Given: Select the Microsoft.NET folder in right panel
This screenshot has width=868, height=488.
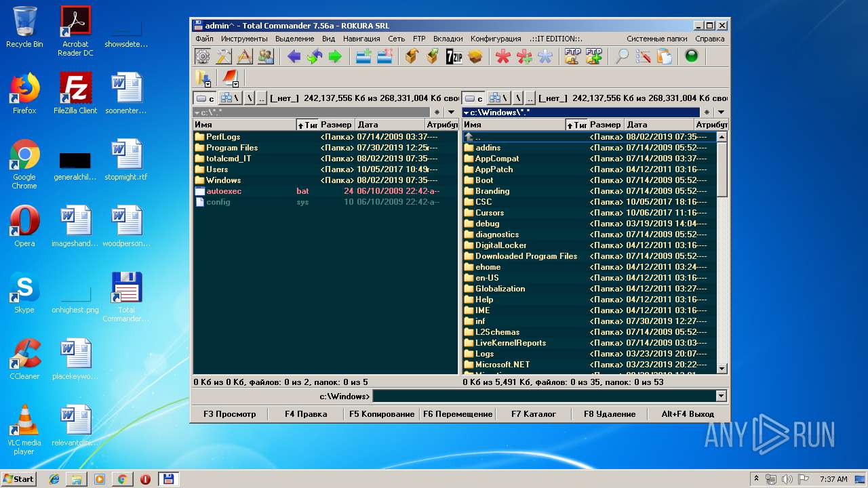Looking at the screenshot, I should (x=502, y=365).
